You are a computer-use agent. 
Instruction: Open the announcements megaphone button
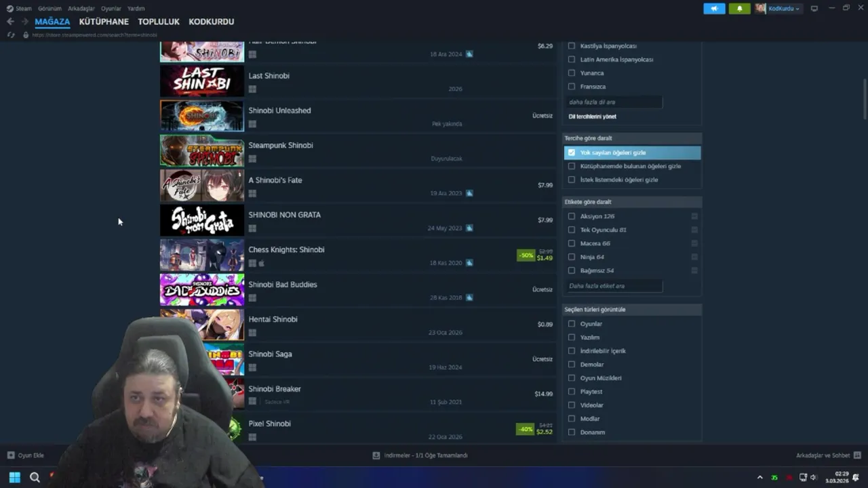[x=714, y=9]
